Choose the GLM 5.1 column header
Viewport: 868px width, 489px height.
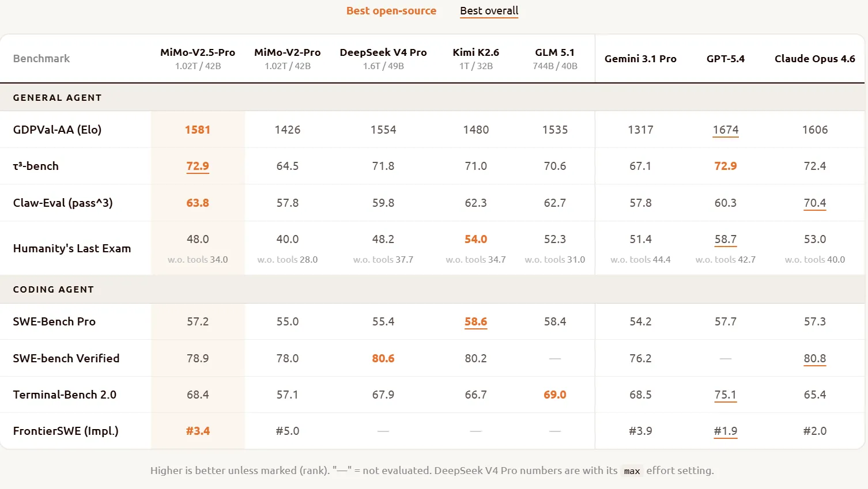(554, 58)
